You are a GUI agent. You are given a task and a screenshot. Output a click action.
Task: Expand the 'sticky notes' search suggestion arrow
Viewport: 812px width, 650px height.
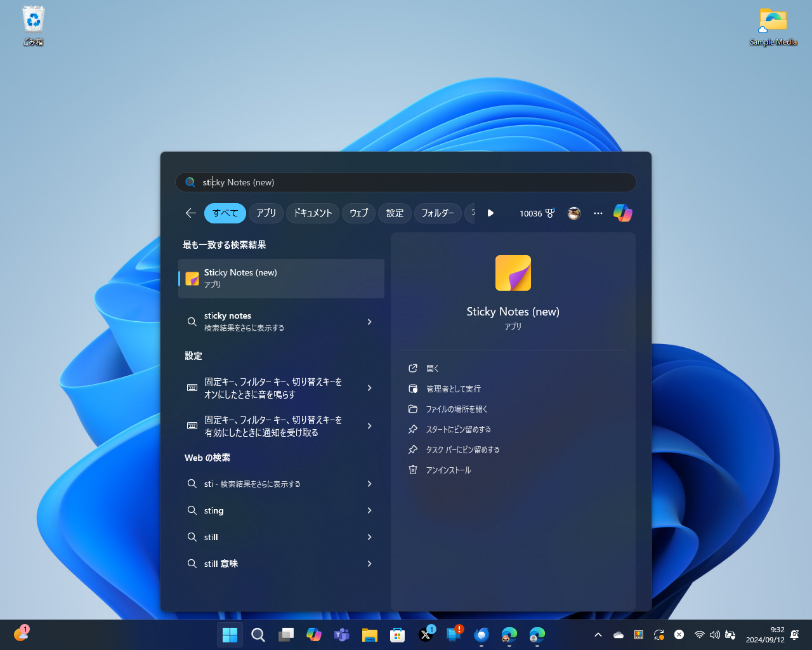tap(369, 322)
